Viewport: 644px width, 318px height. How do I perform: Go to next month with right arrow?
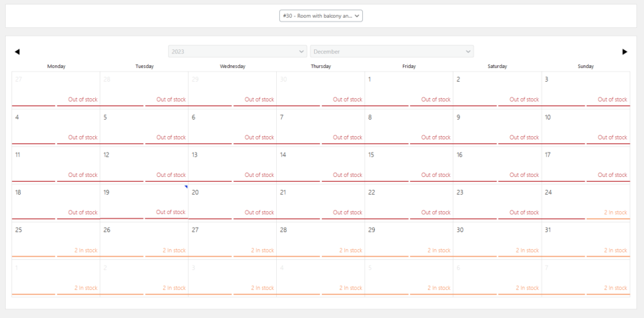625,52
